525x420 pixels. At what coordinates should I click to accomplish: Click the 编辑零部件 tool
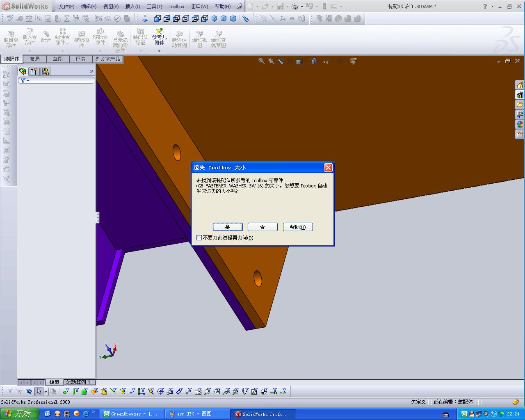click(11, 39)
